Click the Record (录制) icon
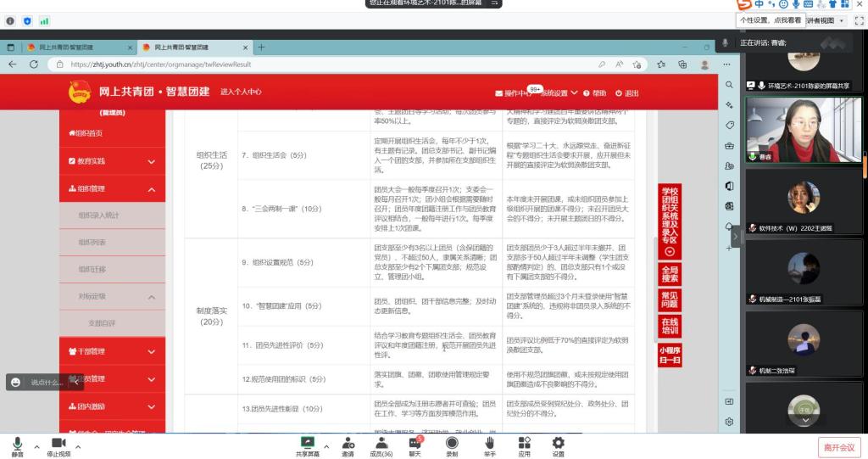Image resolution: width=868 pixels, height=459 pixels. 452,442
